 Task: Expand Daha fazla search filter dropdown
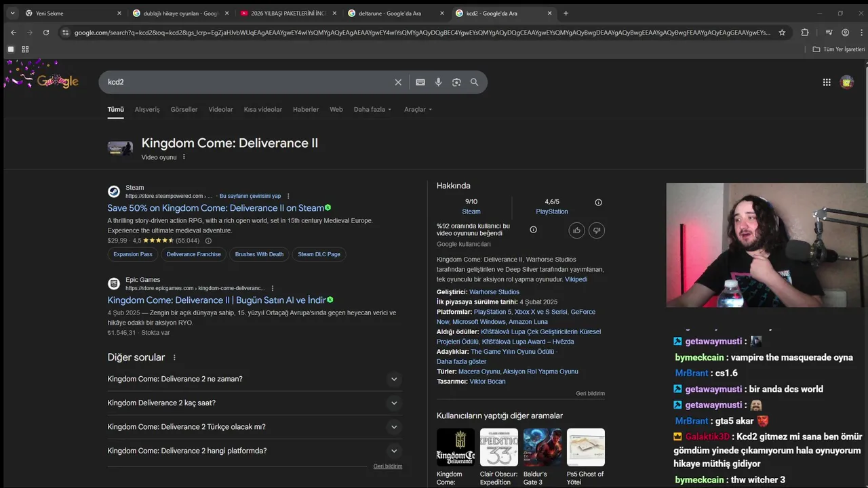(372, 109)
